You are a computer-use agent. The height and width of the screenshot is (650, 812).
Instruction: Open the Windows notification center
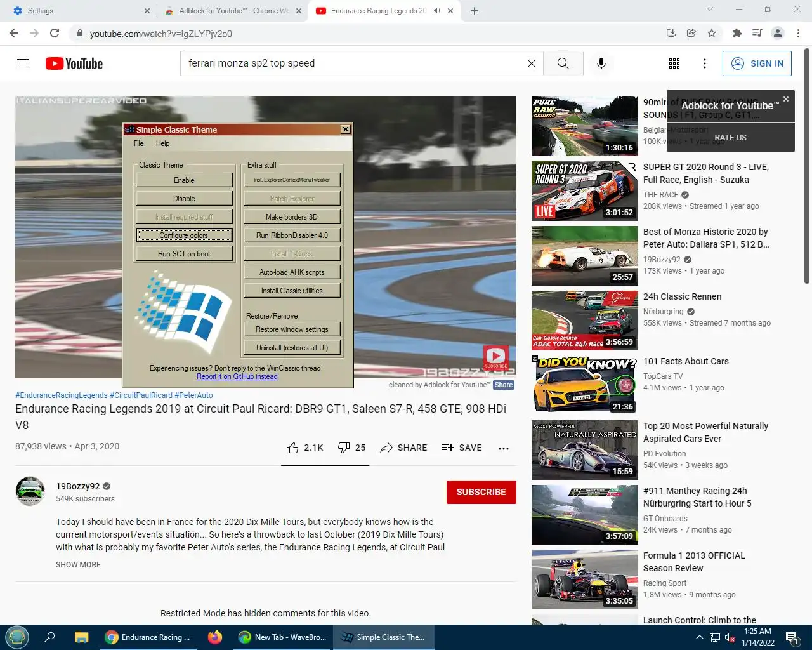point(792,637)
